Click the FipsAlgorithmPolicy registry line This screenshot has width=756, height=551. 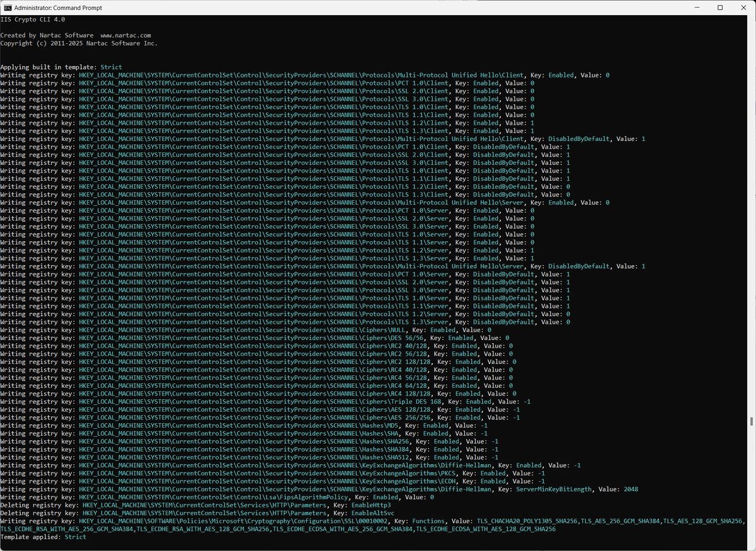[252, 496]
